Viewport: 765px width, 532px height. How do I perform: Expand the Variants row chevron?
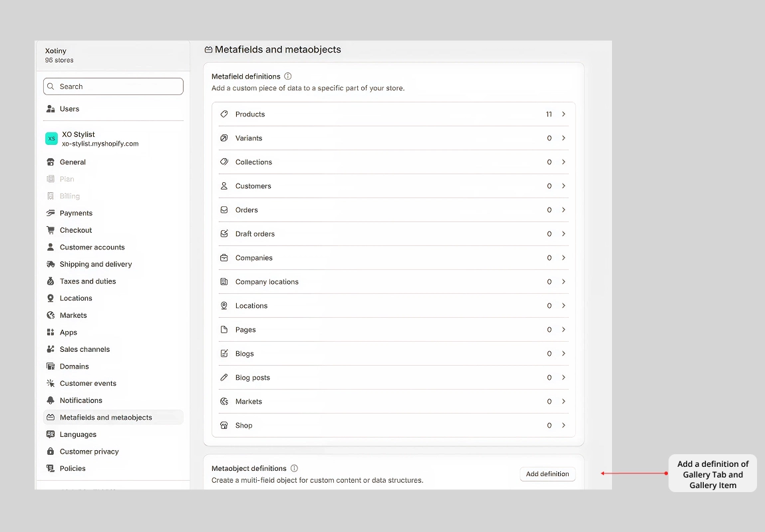[563, 138]
